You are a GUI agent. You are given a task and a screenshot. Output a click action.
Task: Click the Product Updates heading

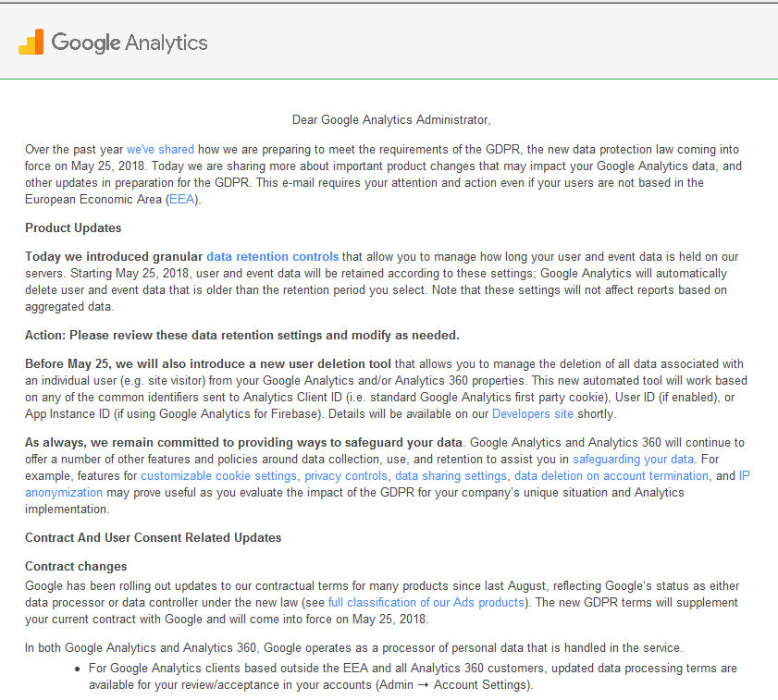coord(73,228)
